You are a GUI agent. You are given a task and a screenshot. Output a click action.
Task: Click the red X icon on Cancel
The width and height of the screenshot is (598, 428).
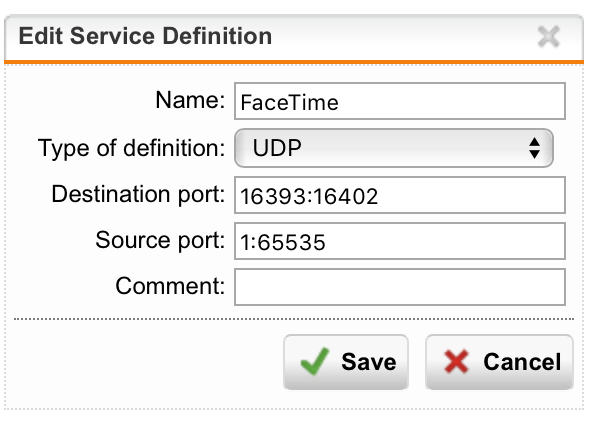pos(456,361)
